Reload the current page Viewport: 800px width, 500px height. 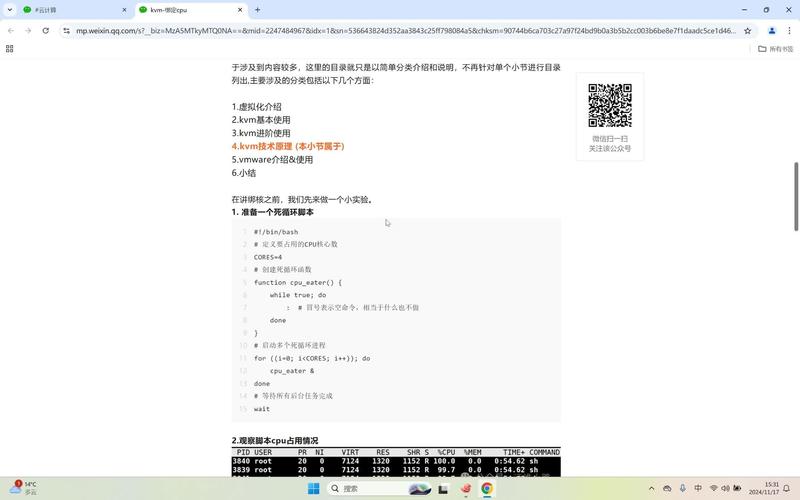[45, 31]
